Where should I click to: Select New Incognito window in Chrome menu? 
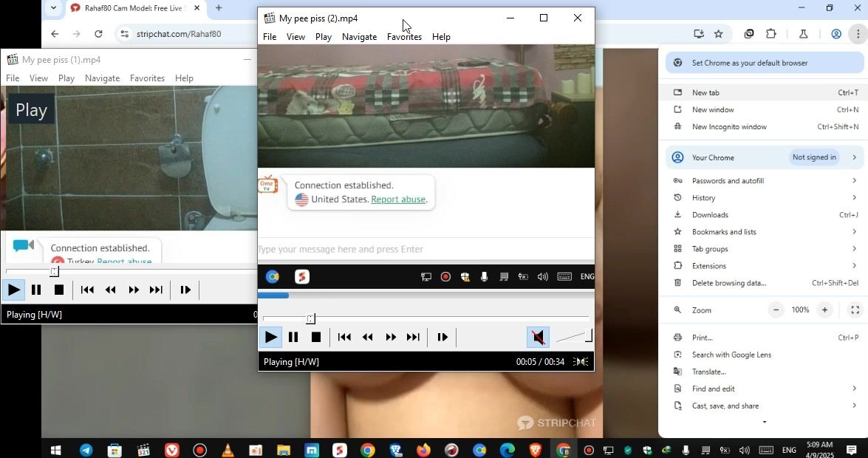[729, 127]
